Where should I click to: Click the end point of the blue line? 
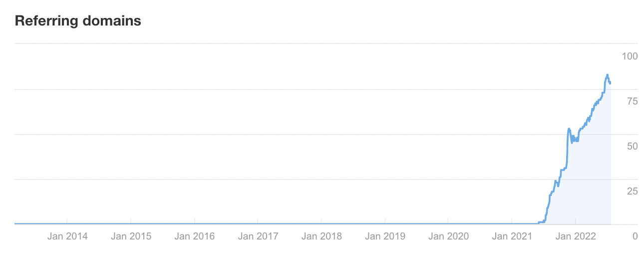[610, 83]
